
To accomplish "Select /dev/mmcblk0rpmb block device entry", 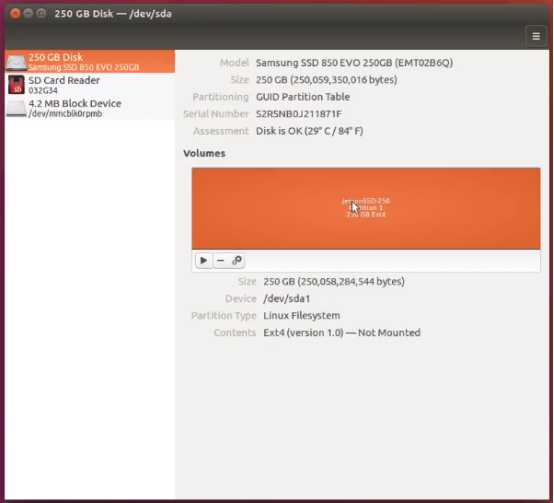I will click(90, 108).
